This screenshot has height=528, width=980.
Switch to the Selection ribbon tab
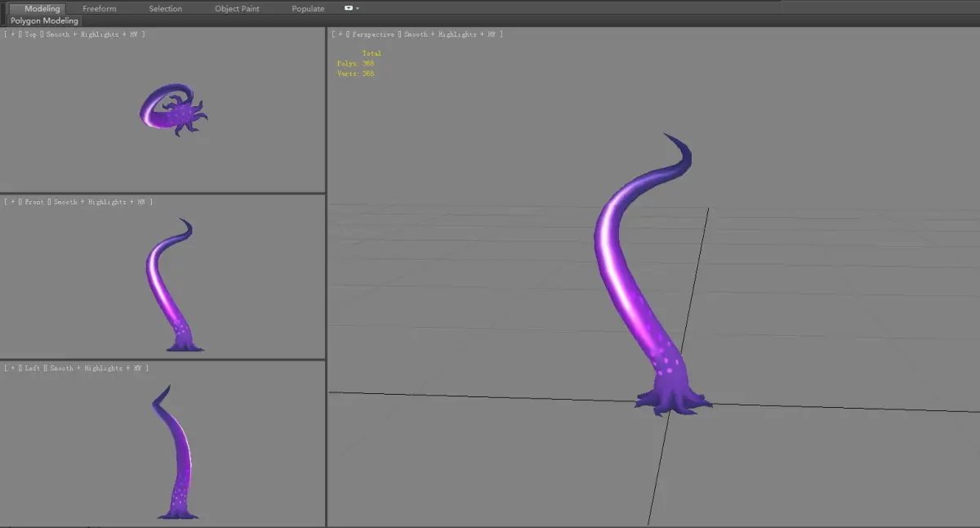[166, 8]
